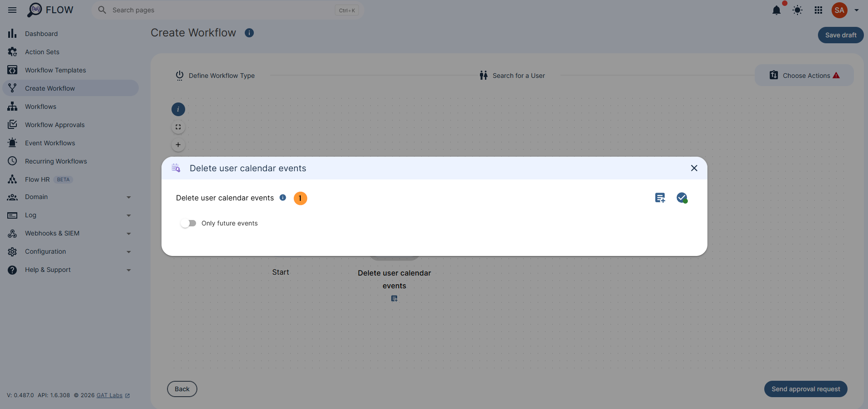Open notifications bell
This screenshot has height=409, width=868.
click(x=777, y=10)
